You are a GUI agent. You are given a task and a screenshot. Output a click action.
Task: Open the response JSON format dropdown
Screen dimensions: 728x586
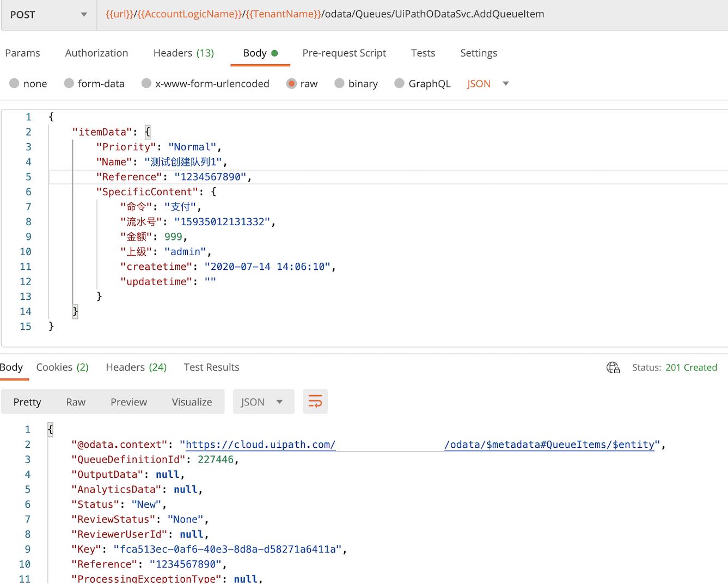(x=263, y=402)
